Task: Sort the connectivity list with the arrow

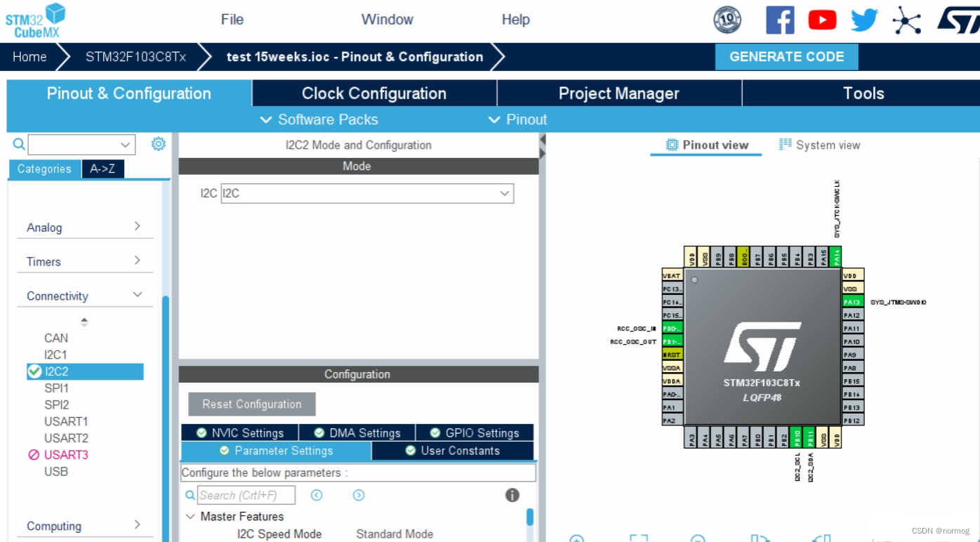Action: (84, 322)
